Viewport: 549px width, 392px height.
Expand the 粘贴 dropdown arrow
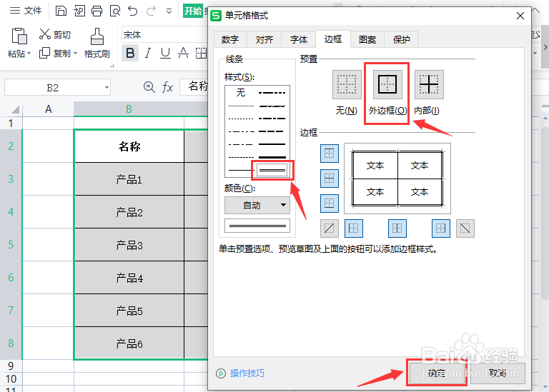coord(29,54)
